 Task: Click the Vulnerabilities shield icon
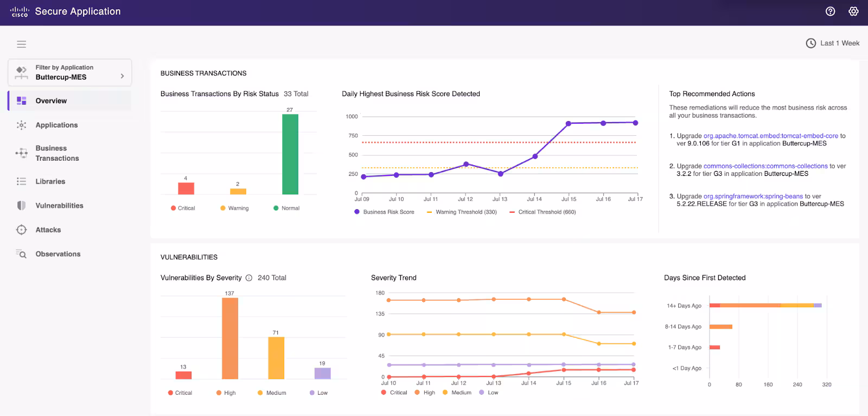click(x=21, y=205)
